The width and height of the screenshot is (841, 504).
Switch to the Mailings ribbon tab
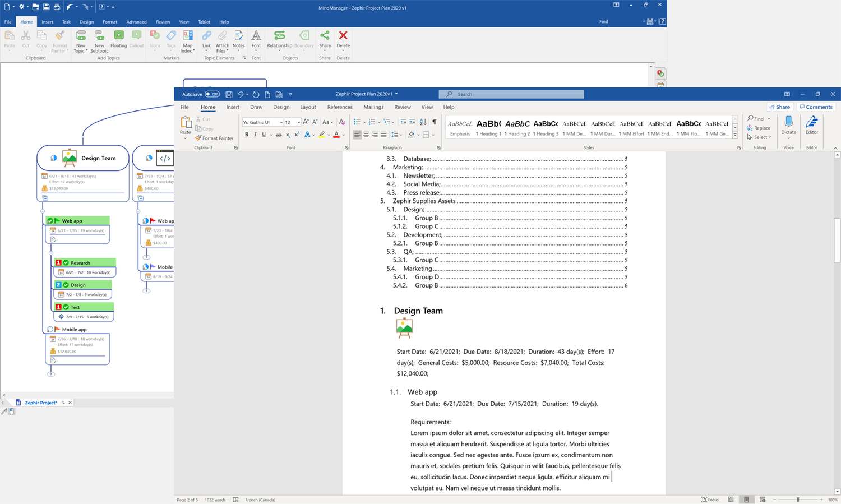pyautogui.click(x=373, y=107)
